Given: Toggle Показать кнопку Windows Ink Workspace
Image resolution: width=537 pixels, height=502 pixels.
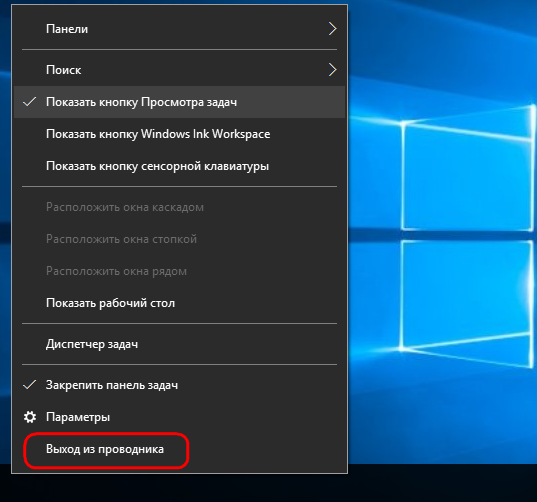Looking at the screenshot, I should pyautogui.click(x=179, y=134).
